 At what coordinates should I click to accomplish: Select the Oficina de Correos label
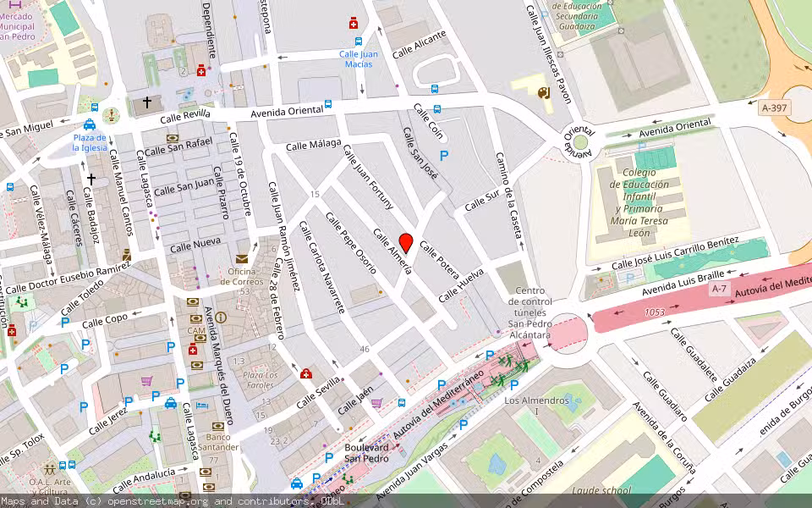pyautogui.click(x=241, y=276)
